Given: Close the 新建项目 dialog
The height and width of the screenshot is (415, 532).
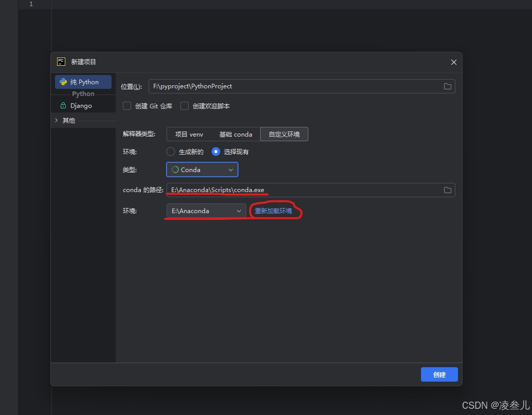Looking at the screenshot, I should coord(454,62).
